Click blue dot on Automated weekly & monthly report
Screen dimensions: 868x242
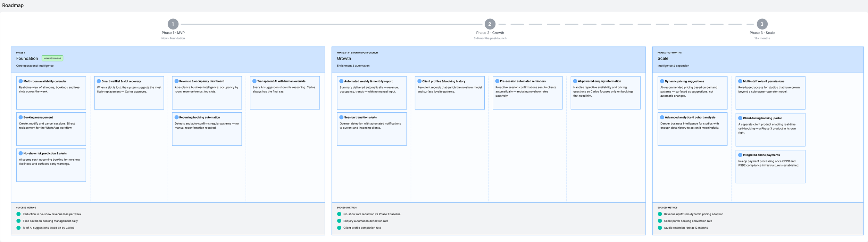tap(341, 81)
